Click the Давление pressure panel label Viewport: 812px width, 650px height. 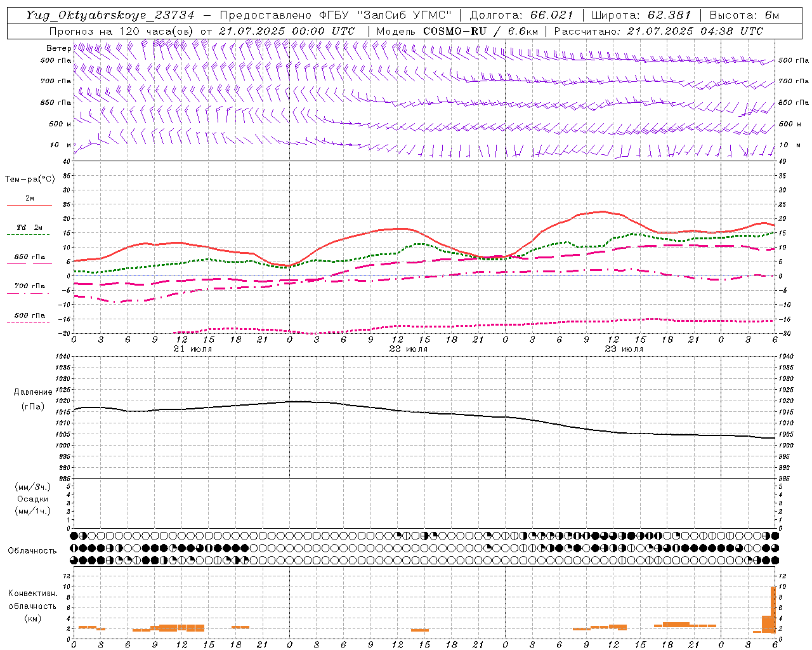click(33, 392)
